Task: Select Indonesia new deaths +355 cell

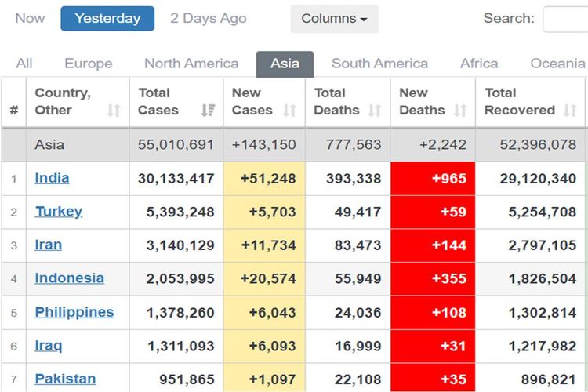Action: coord(433,279)
